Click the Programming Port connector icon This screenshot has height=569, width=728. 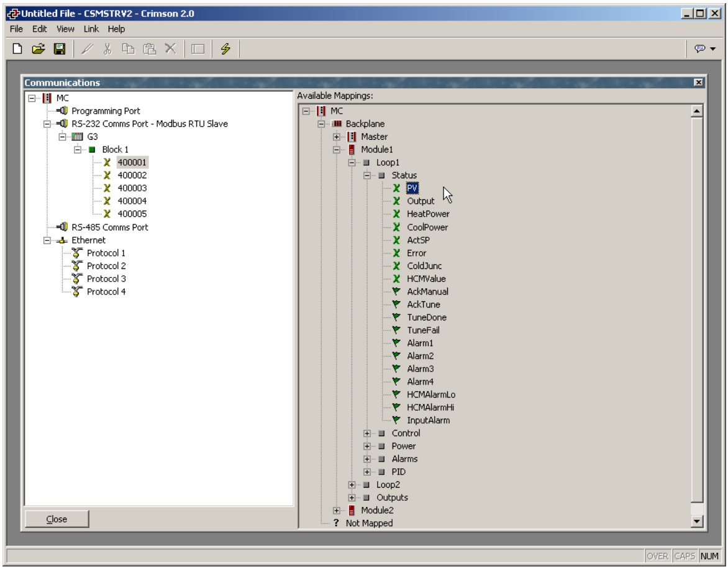click(62, 111)
